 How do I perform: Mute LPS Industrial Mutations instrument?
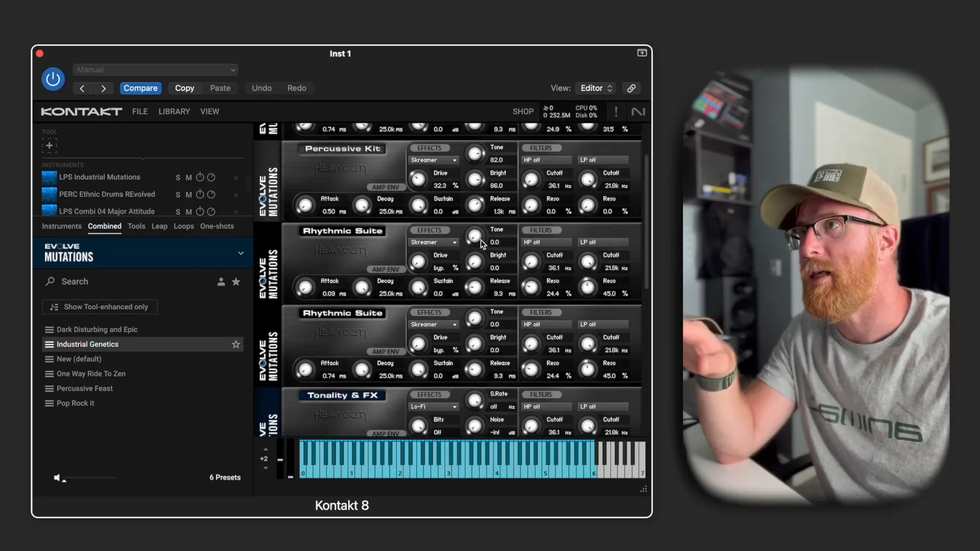(189, 178)
